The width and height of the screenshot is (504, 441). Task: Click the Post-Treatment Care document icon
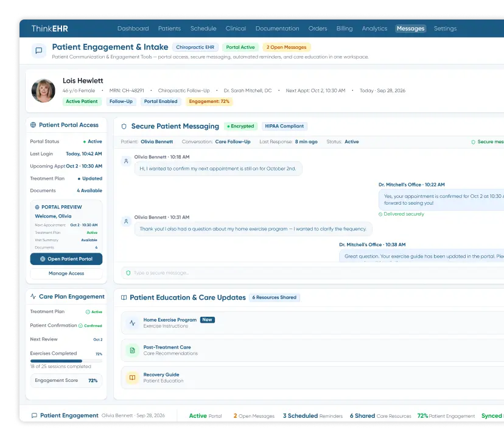(x=132, y=350)
